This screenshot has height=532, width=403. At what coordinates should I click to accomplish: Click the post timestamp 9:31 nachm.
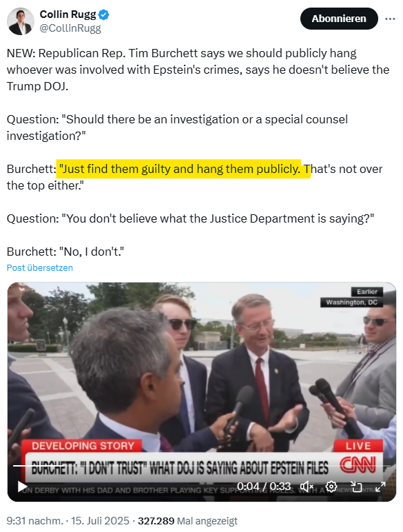35,521
